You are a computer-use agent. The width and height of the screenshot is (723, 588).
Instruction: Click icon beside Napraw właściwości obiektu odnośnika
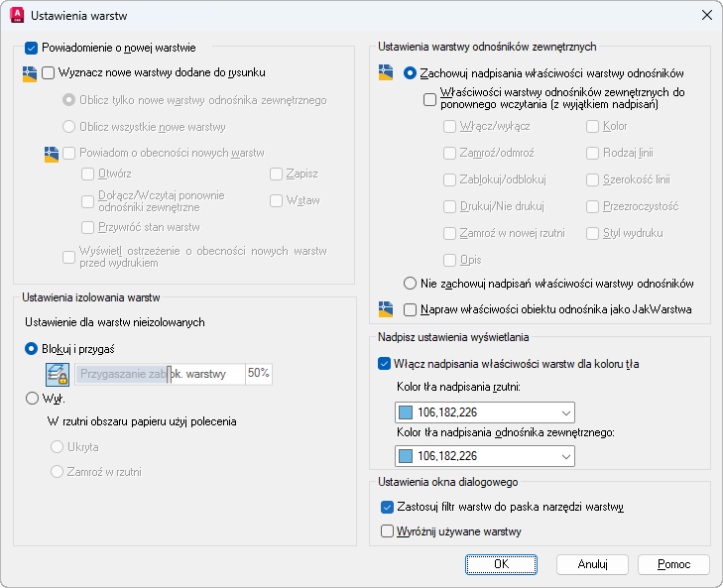(387, 309)
